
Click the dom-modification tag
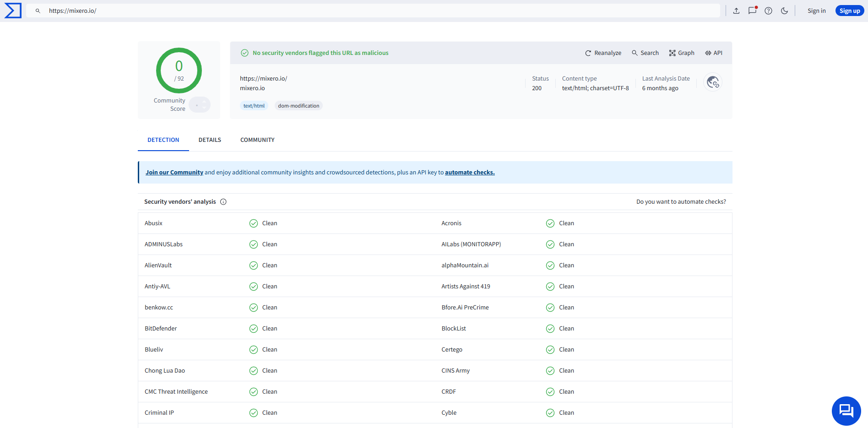pyautogui.click(x=298, y=106)
